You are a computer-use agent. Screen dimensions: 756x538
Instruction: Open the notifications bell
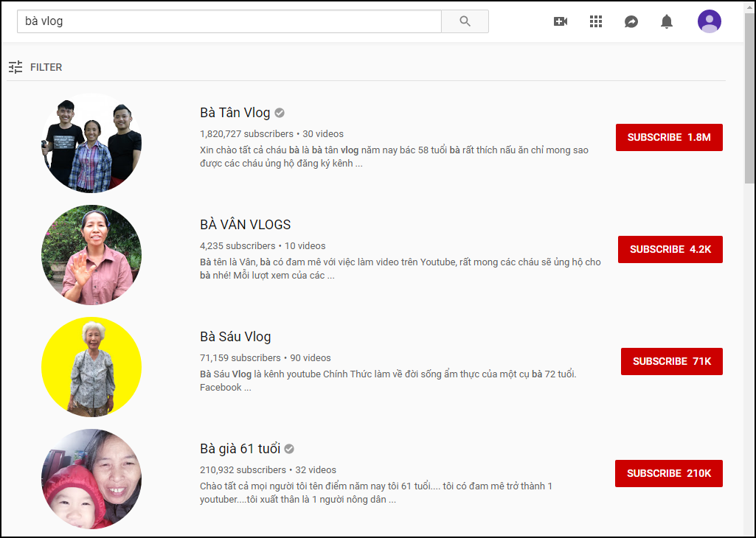[666, 21]
